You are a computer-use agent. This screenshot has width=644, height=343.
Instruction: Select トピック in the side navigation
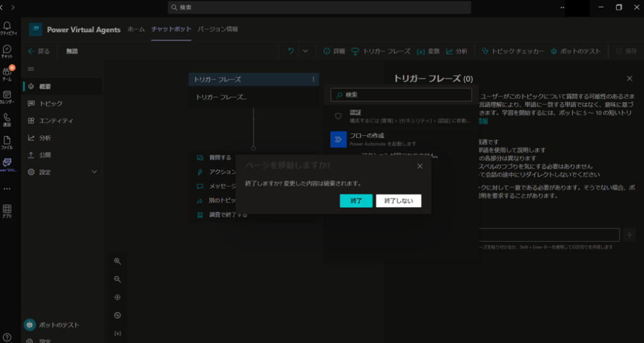tap(62, 103)
